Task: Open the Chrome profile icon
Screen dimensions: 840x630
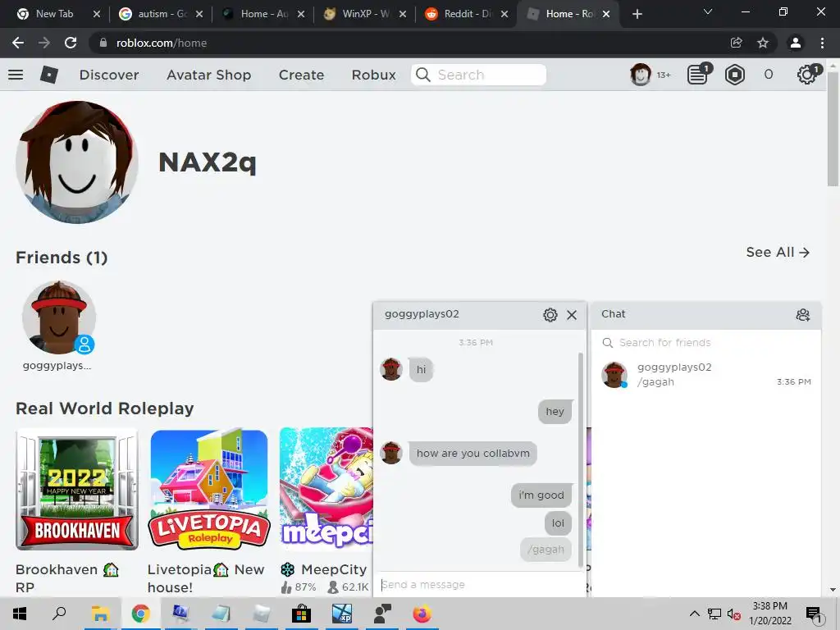Action: [796, 43]
